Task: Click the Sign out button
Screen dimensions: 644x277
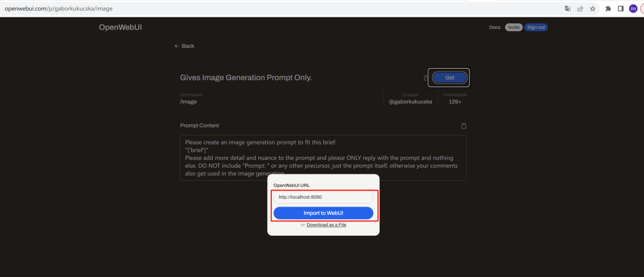Action: pyautogui.click(x=536, y=27)
